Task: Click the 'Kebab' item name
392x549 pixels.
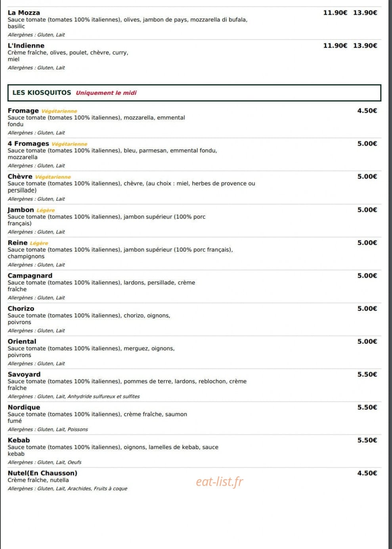Action: (x=19, y=440)
